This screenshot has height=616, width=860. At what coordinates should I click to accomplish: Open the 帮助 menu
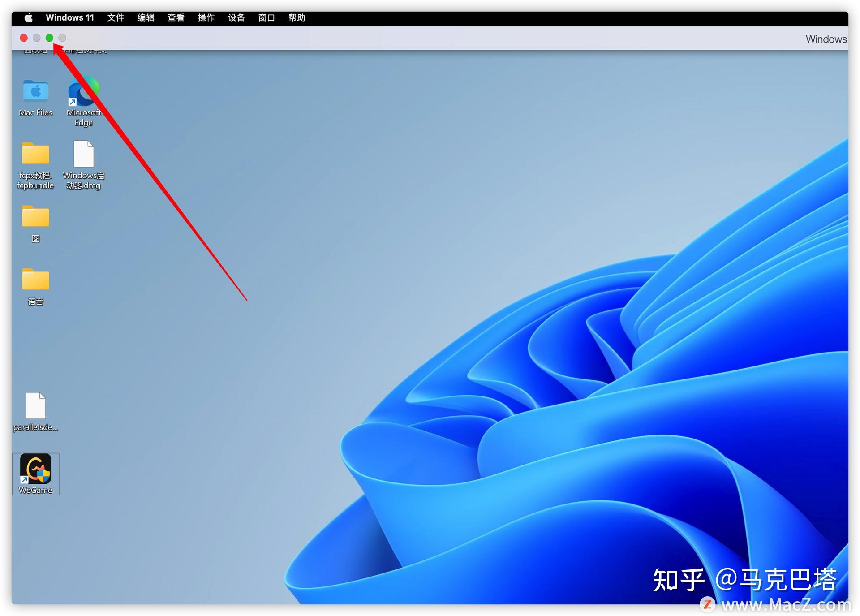click(297, 17)
